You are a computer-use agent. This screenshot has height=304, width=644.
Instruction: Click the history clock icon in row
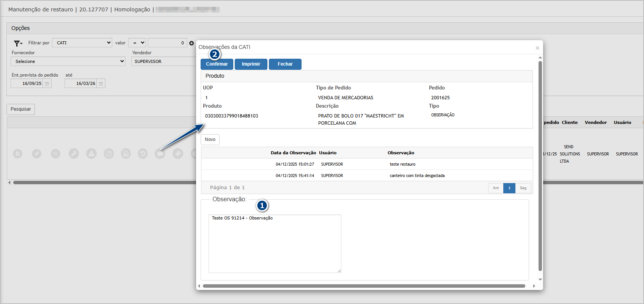(x=143, y=154)
